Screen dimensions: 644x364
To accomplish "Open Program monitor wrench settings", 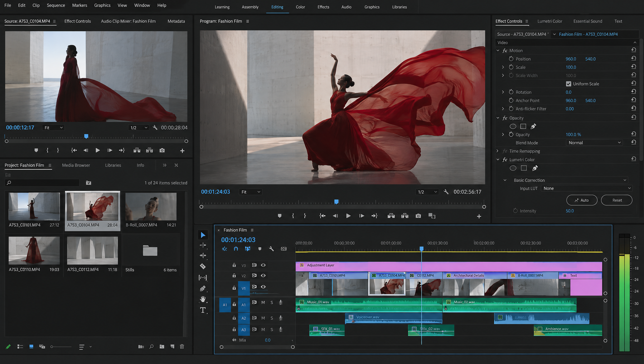I will pos(446,192).
